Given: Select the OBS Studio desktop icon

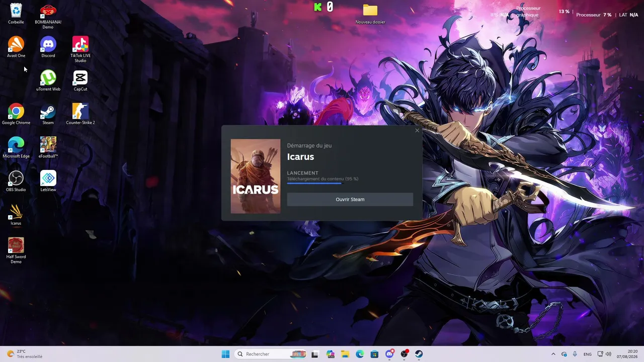Looking at the screenshot, I should pos(16,182).
